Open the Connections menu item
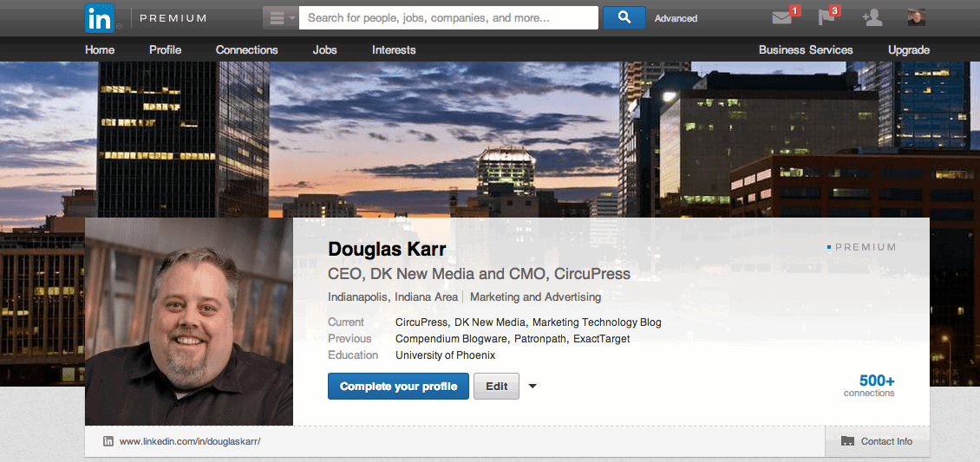 (x=247, y=50)
